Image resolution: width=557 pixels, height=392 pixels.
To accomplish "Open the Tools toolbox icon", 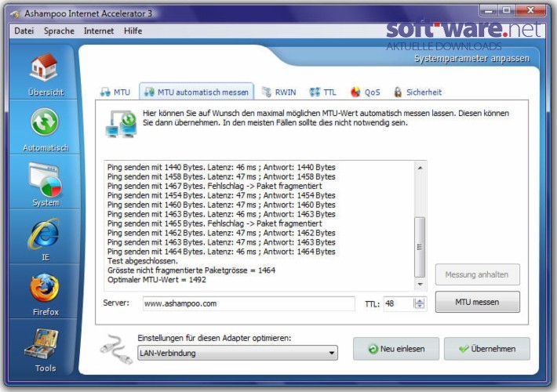I will pos(42,343).
